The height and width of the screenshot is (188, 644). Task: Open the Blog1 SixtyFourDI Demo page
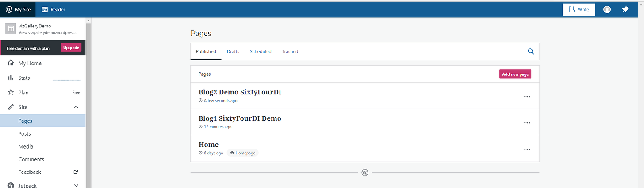point(240,118)
